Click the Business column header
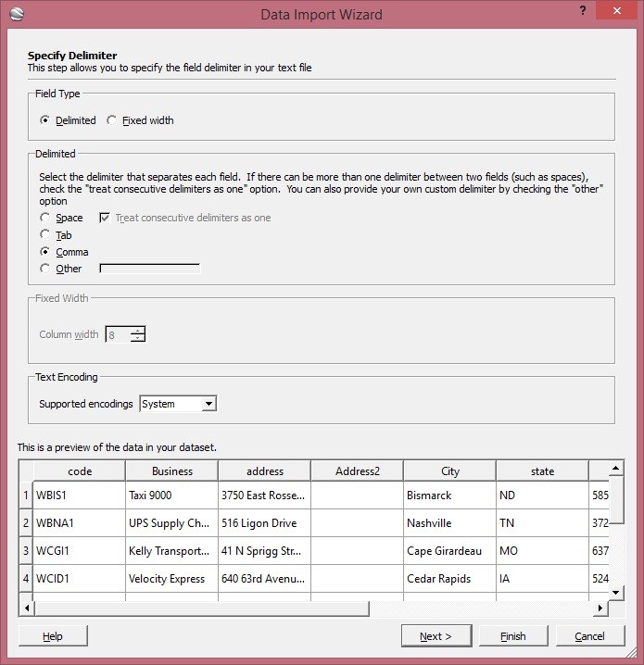This screenshot has height=665, width=644. [x=171, y=471]
